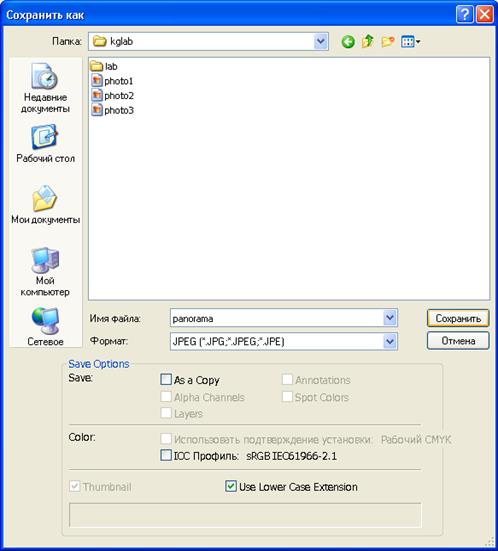The height and width of the screenshot is (551, 498).
Task: Open Мои документы in the sidebar
Action: [x=45, y=205]
